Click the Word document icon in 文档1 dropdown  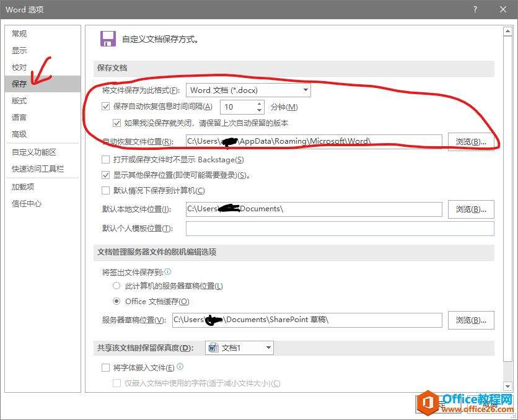point(213,348)
